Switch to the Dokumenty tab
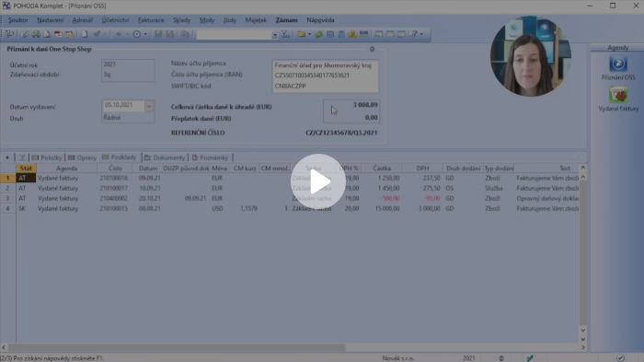The width and height of the screenshot is (644, 362). tap(165, 158)
